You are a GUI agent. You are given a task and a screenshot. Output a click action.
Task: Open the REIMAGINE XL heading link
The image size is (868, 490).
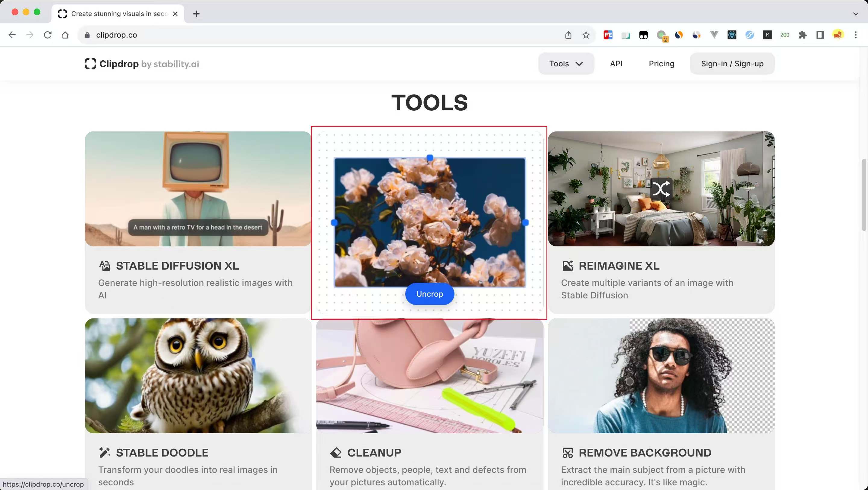pos(619,266)
